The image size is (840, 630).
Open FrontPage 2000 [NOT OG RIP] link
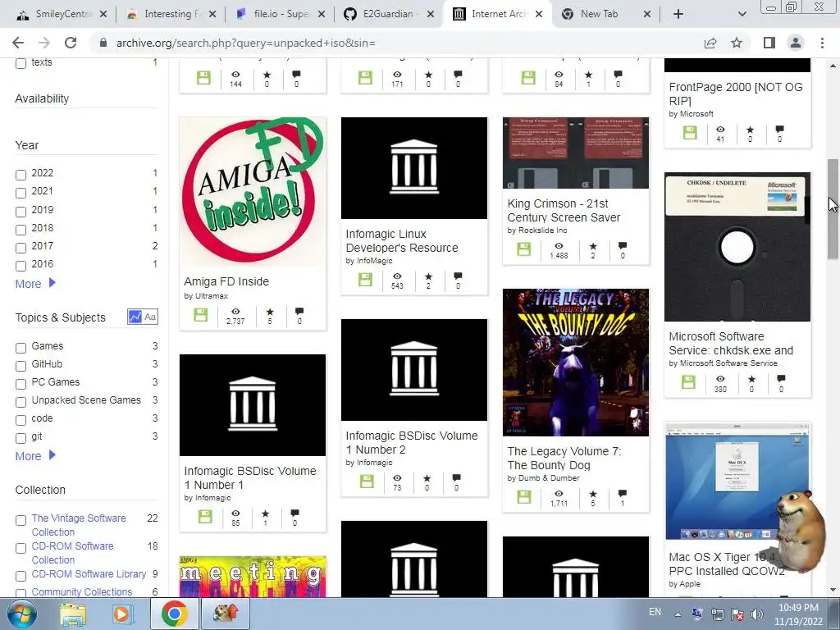coord(736,94)
